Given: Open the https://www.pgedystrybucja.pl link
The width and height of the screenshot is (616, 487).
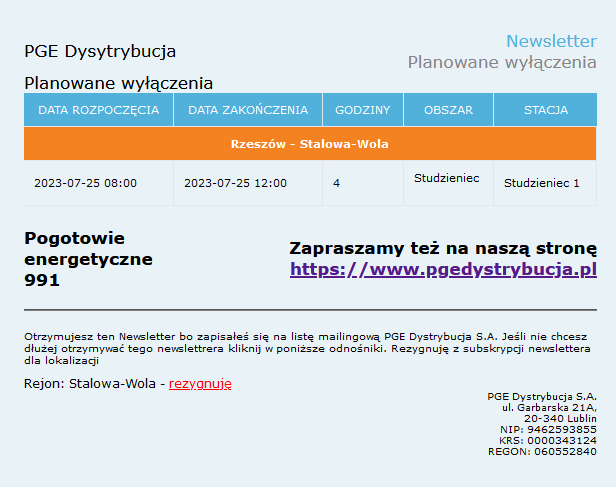Looking at the screenshot, I should coord(443,269).
